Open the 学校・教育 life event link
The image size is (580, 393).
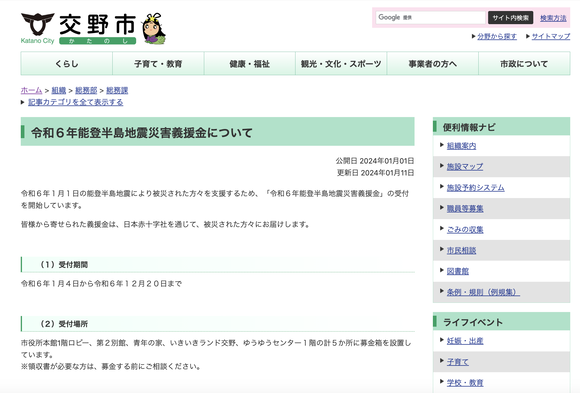click(x=465, y=383)
